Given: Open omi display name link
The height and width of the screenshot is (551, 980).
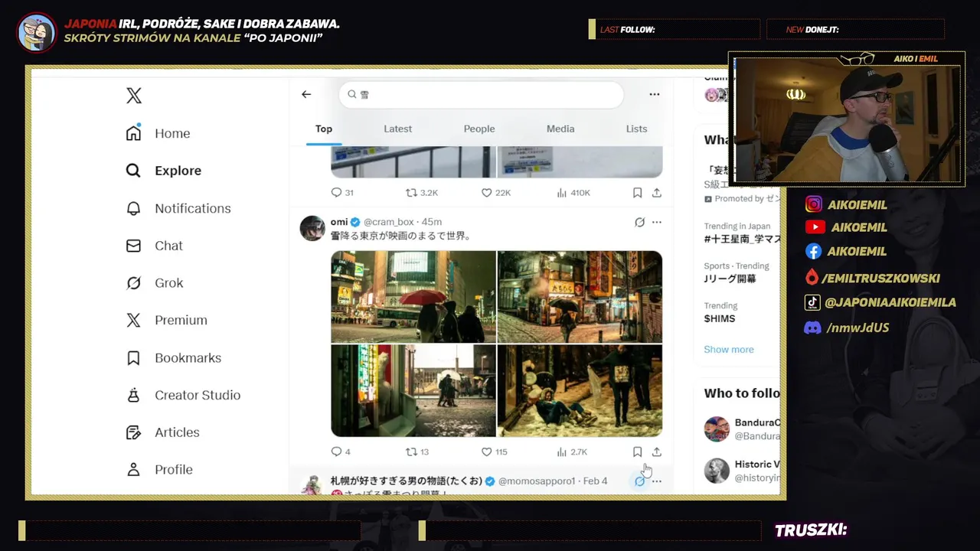Looking at the screenshot, I should click(339, 222).
